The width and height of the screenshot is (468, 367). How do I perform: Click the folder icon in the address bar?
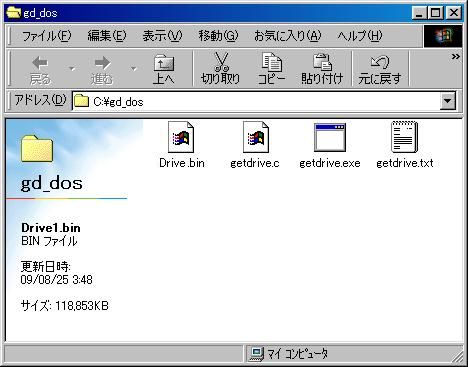click(x=81, y=101)
